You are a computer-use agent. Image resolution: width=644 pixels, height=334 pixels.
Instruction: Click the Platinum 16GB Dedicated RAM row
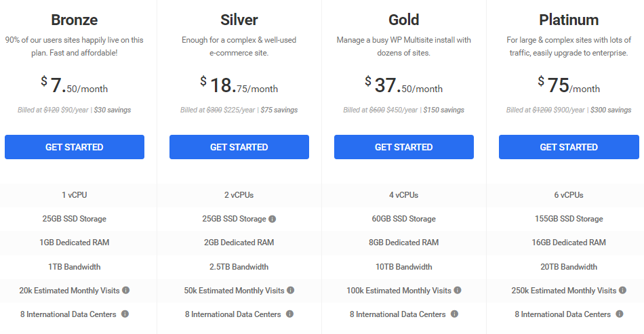pos(569,243)
